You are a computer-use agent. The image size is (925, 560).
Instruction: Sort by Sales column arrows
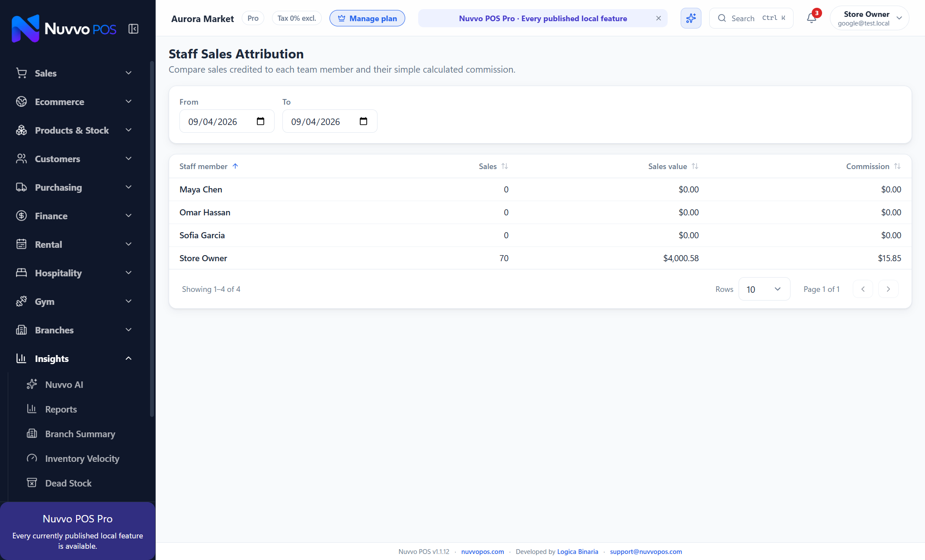tap(504, 166)
